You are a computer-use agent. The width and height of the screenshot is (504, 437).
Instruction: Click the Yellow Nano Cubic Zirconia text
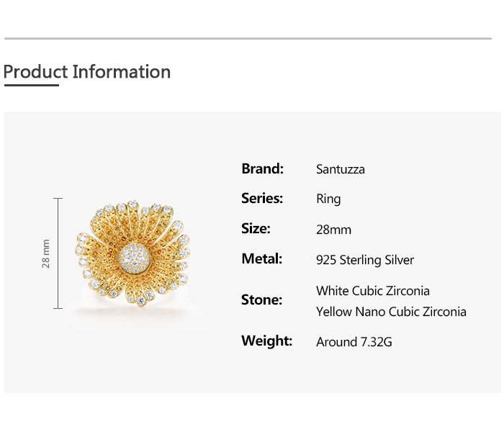(x=391, y=312)
